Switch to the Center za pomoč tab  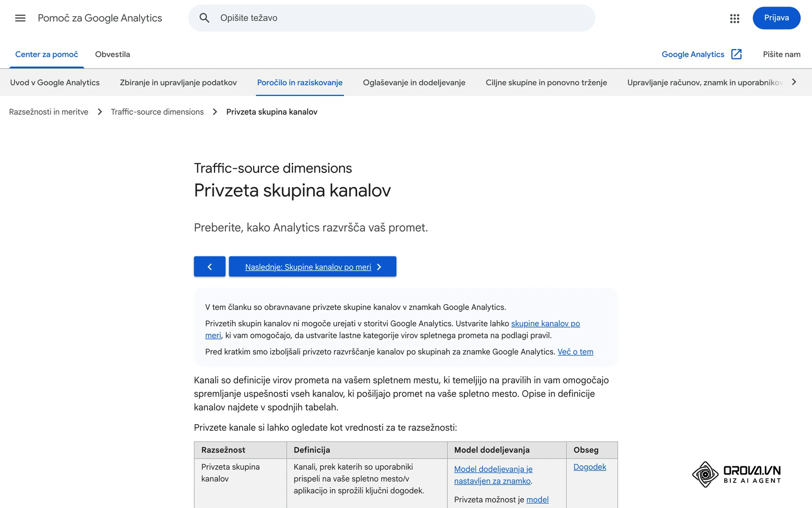47,54
